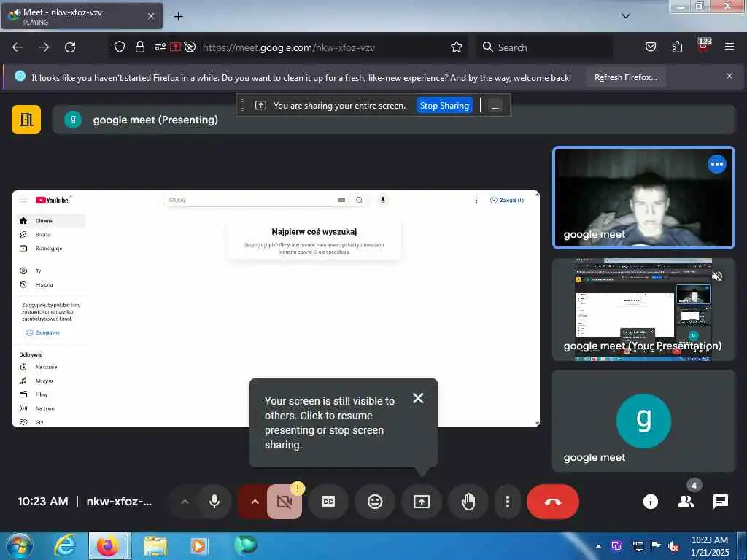The image size is (747, 560).
Task: Minimize the screen sharing indicator bar
Action: pyautogui.click(x=495, y=106)
